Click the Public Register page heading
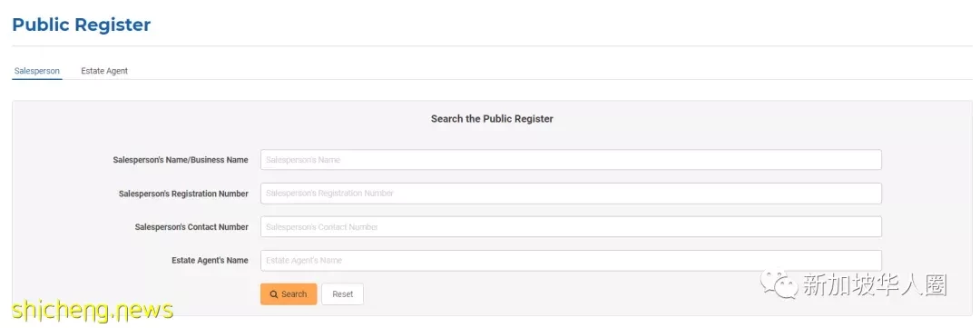 click(x=82, y=25)
